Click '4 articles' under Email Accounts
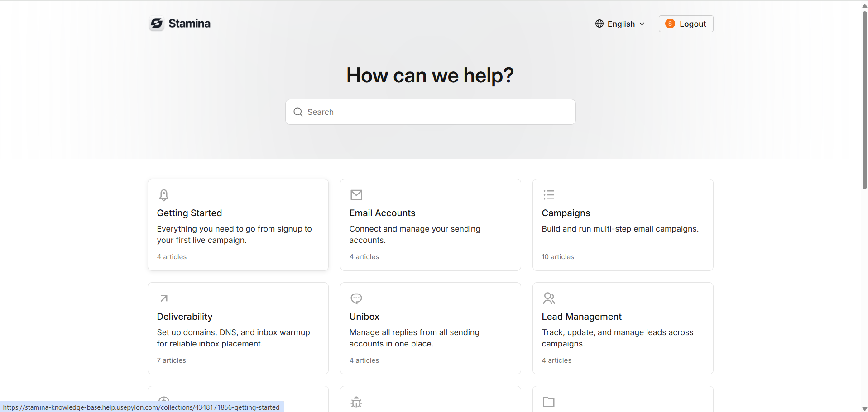The width and height of the screenshot is (868, 412). coord(364,257)
